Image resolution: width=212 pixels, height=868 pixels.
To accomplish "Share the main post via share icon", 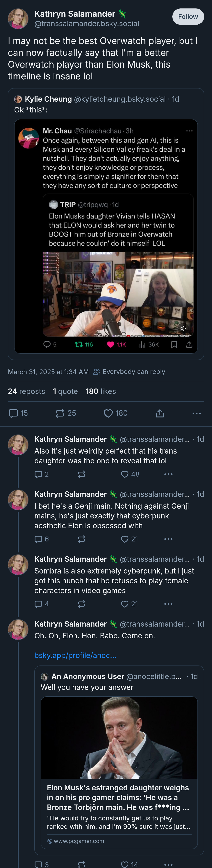I will click(x=160, y=413).
